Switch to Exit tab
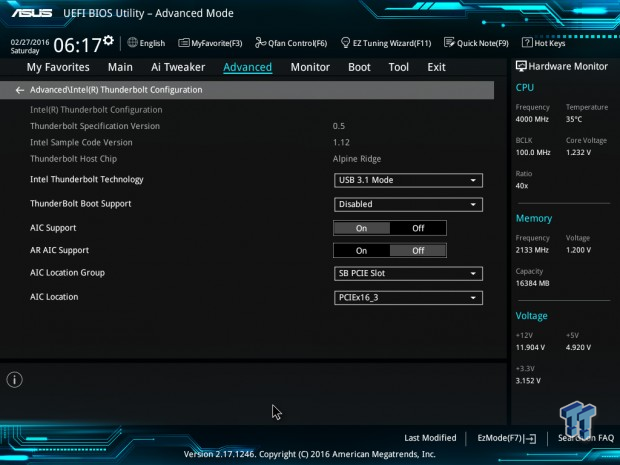The height and width of the screenshot is (465, 620). (436, 67)
